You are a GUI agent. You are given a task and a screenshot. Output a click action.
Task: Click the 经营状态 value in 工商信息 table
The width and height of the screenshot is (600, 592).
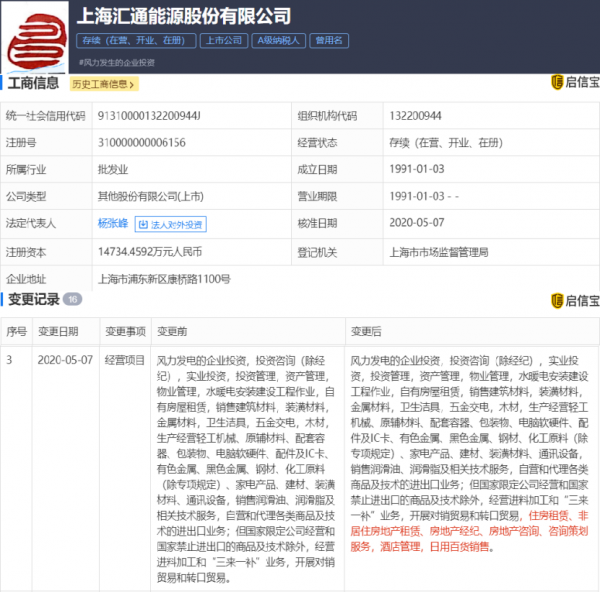[446, 143]
